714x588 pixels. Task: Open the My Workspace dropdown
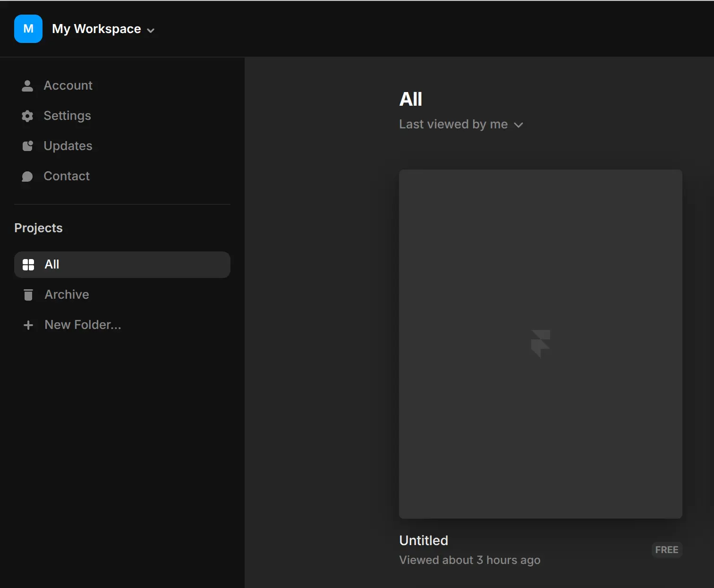click(103, 29)
